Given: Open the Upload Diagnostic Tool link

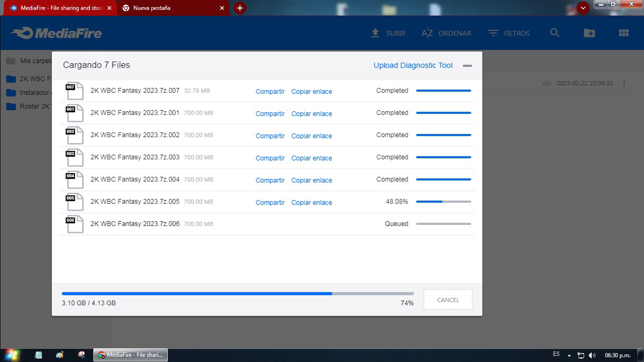Looking at the screenshot, I should (x=413, y=66).
